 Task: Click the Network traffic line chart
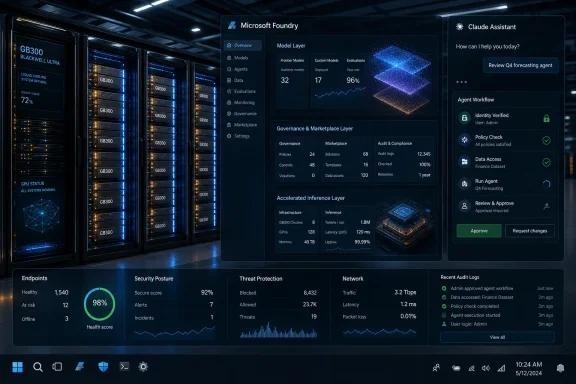pyautogui.click(x=379, y=332)
